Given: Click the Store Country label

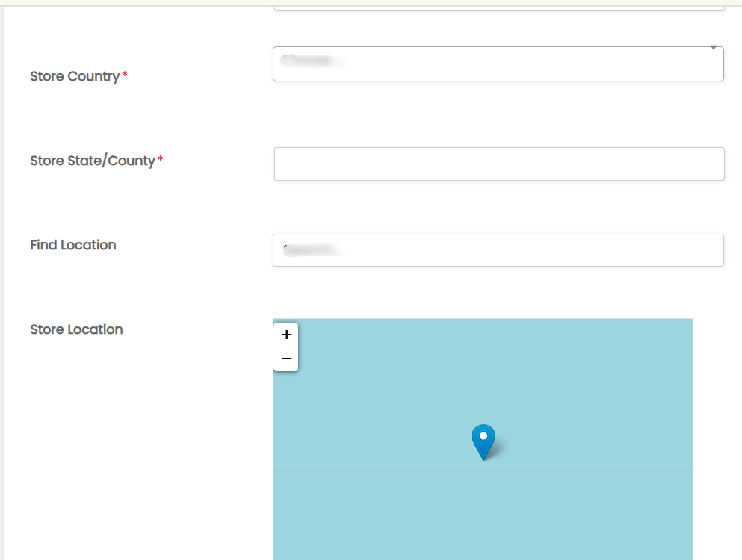Looking at the screenshot, I should coord(75,76).
